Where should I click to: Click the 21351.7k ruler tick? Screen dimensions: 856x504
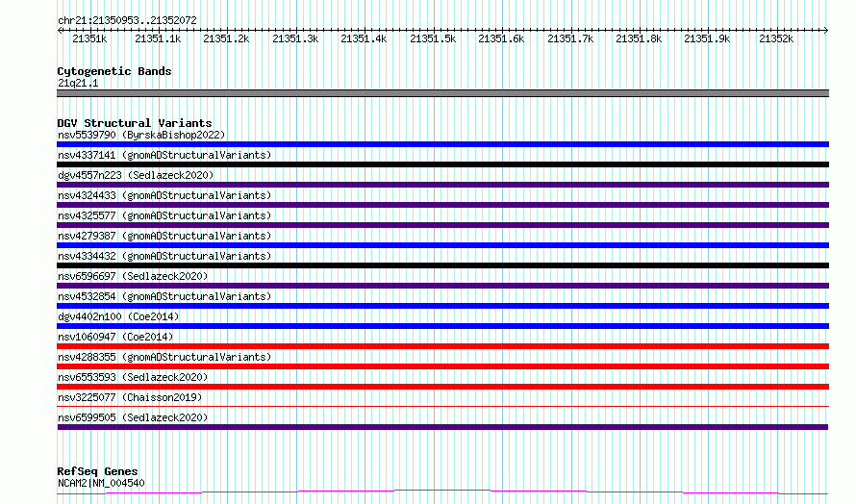[x=570, y=38]
